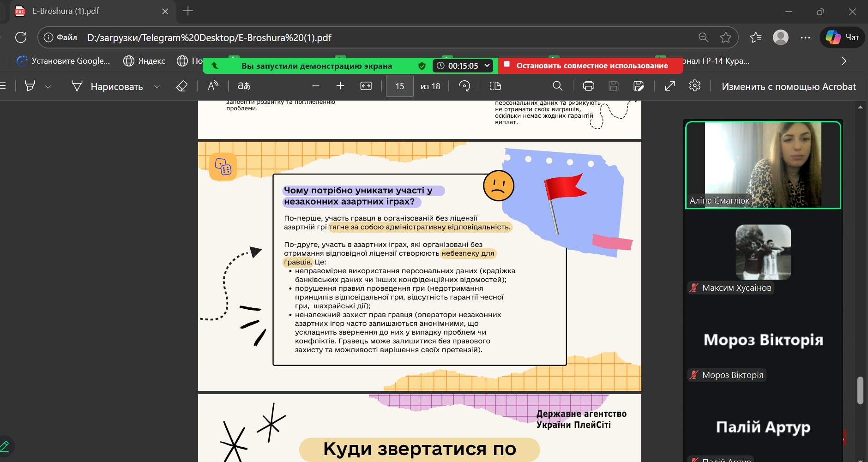Click the Read aloud icon
868x462 pixels.
click(x=213, y=86)
